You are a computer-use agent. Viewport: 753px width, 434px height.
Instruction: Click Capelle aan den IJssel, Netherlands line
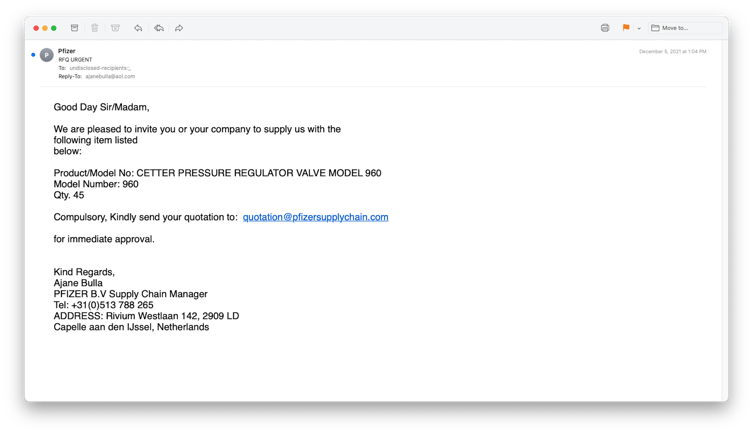click(x=131, y=327)
